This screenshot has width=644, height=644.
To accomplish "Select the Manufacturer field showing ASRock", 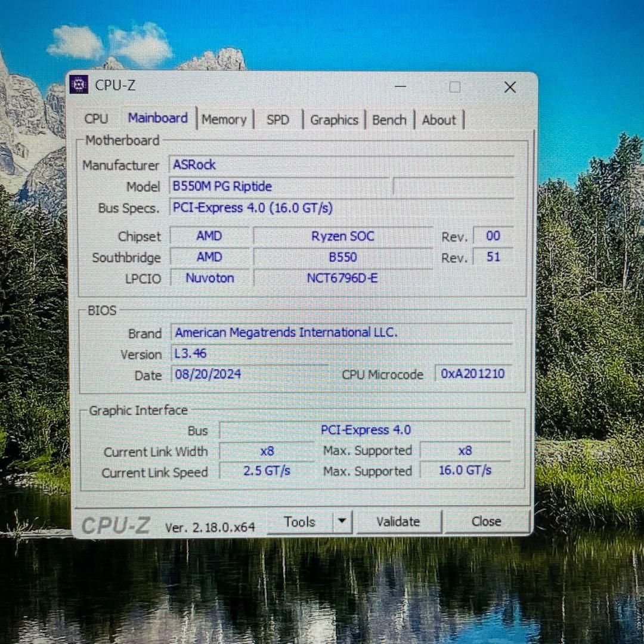I will (280, 165).
